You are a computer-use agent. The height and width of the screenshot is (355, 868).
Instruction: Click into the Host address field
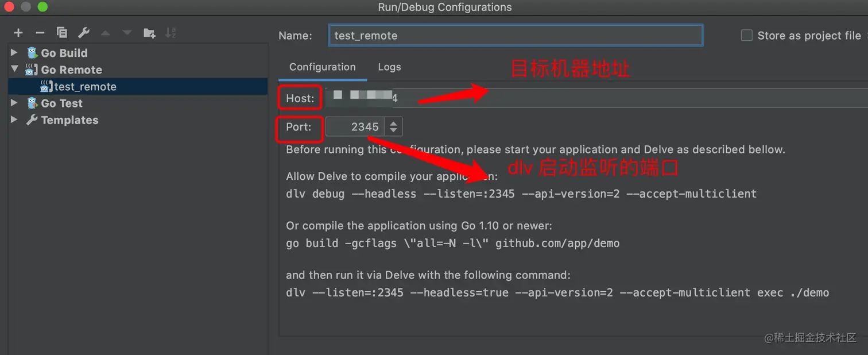pyautogui.click(x=596, y=98)
